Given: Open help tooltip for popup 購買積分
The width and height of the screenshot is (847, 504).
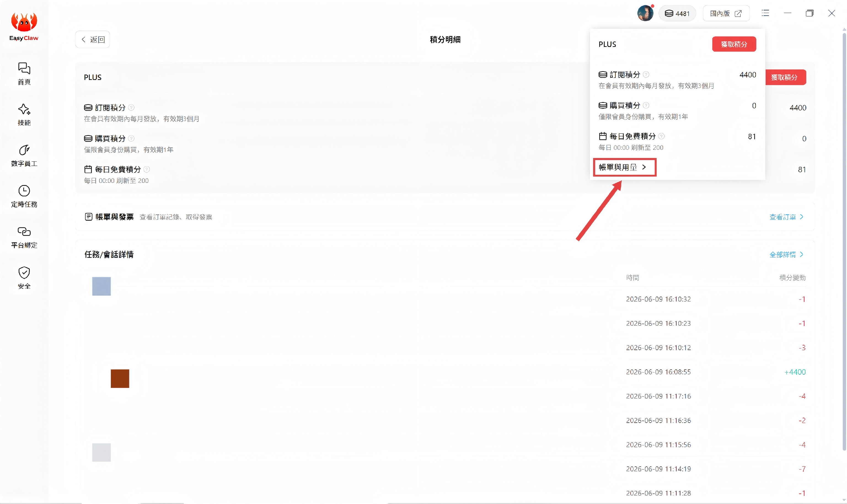Looking at the screenshot, I should (646, 105).
